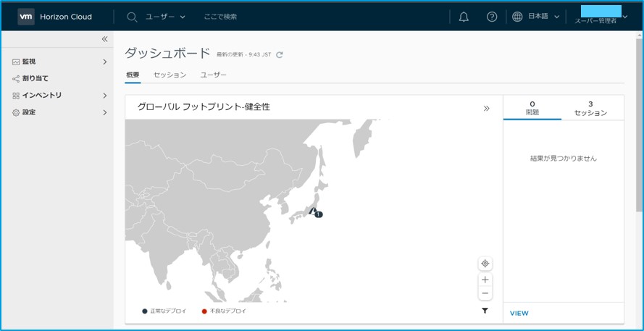The image size is (644, 331).
Task: Expand the 監視 menu section
Action: point(104,62)
